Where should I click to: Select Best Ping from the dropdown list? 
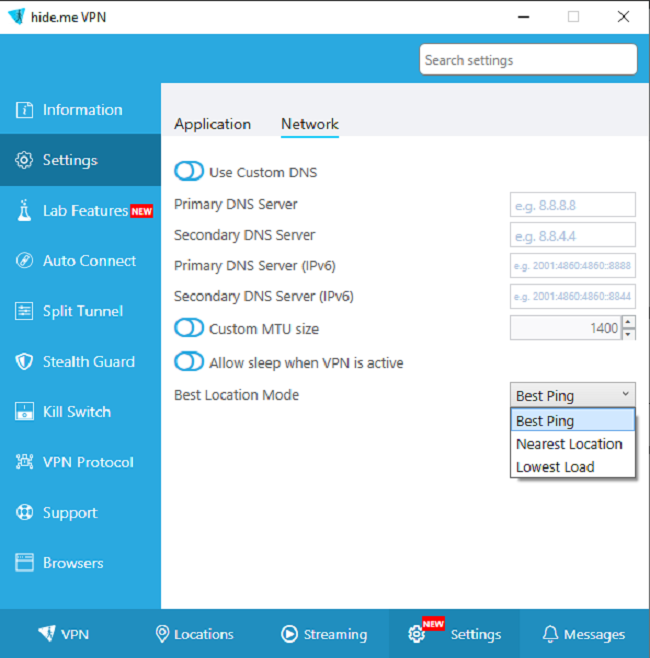[x=572, y=420]
